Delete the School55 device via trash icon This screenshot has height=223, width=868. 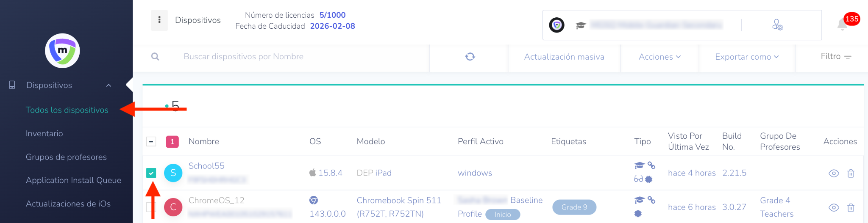(851, 173)
